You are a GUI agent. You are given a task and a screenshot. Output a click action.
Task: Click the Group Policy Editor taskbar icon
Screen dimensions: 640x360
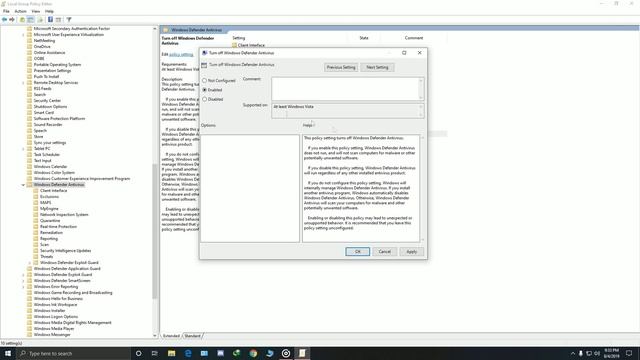pos(302,353)
